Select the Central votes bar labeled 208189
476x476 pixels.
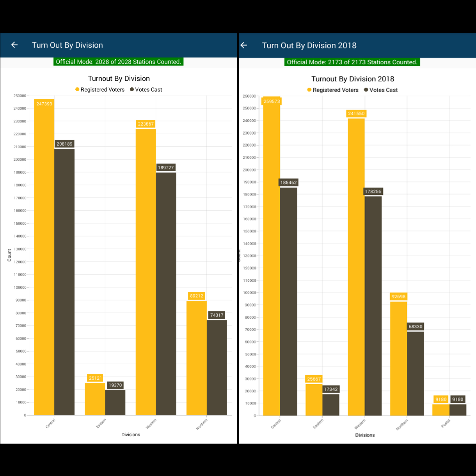64,281
